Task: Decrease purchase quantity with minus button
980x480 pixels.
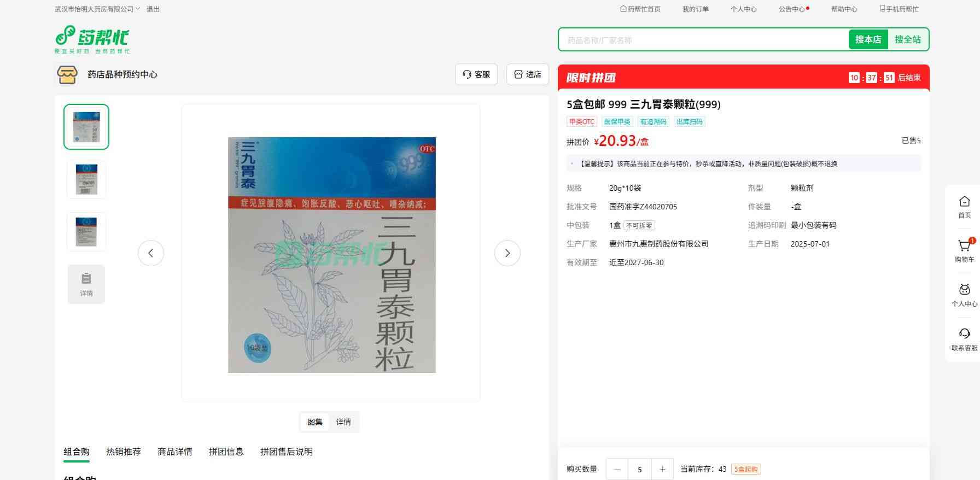Action: coord(617,469)
